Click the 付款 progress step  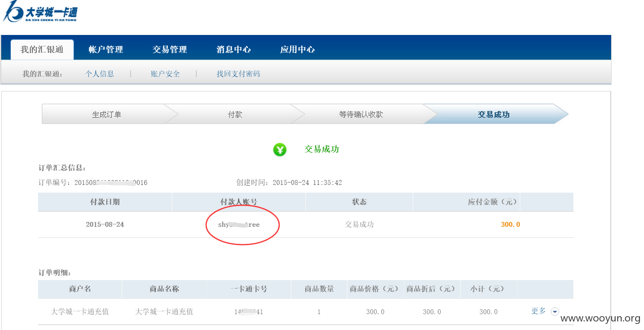tap(235, 115)
